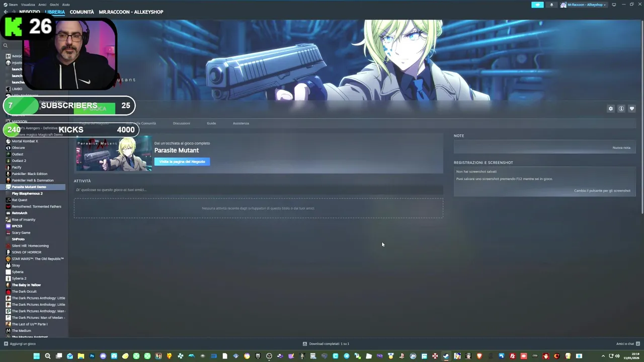Click the Parasite Mutant full game thumbnail
This screenshot has width=644, height=362.
(x=114, y=154)
